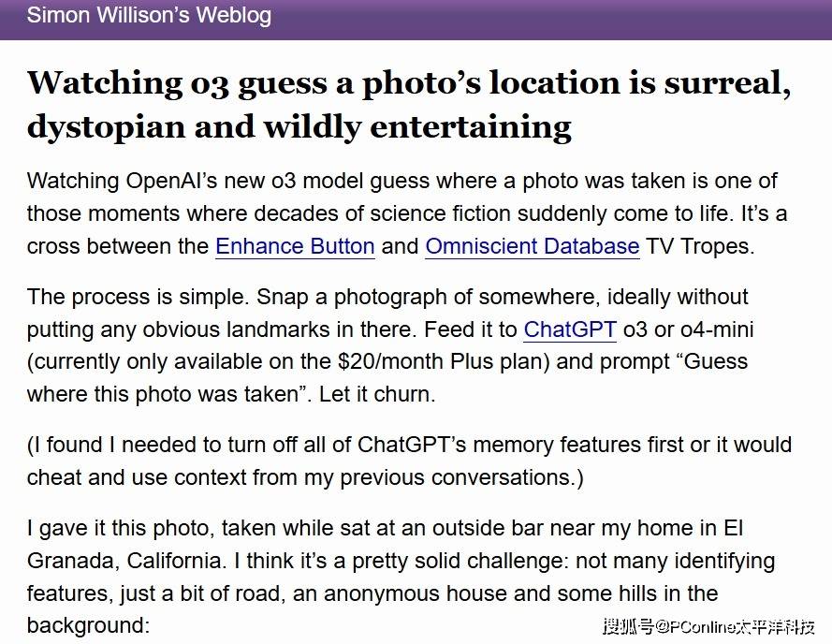Click "TV Tropes" text after Omniscient Database

point(700,246)
